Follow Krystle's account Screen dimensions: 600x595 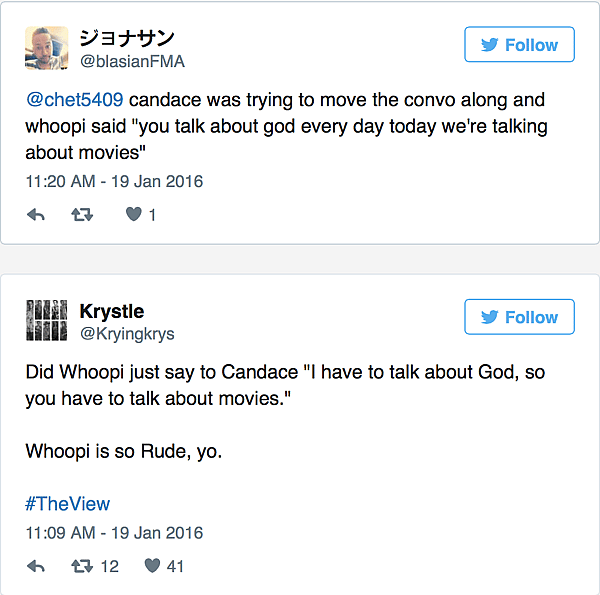click(519, 317)
